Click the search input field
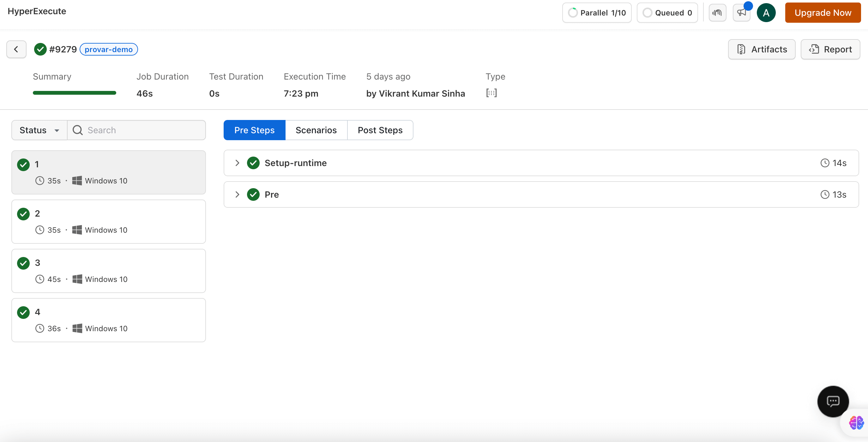Image resolution: width=868 pixels, height=442 pixels. [x=137, y=130]
